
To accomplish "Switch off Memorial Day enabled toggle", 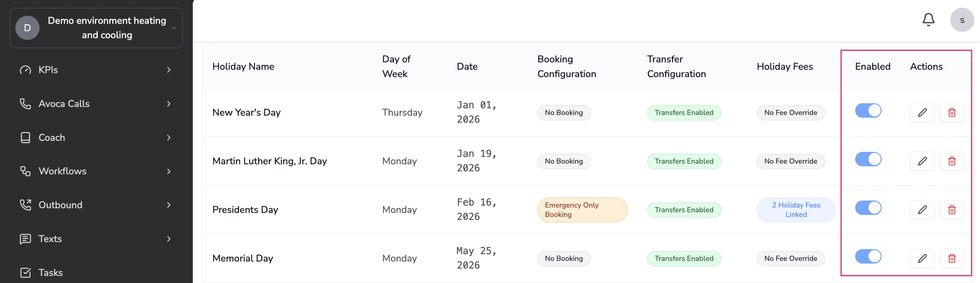I will pyautogui.click(x=868, y=256).
